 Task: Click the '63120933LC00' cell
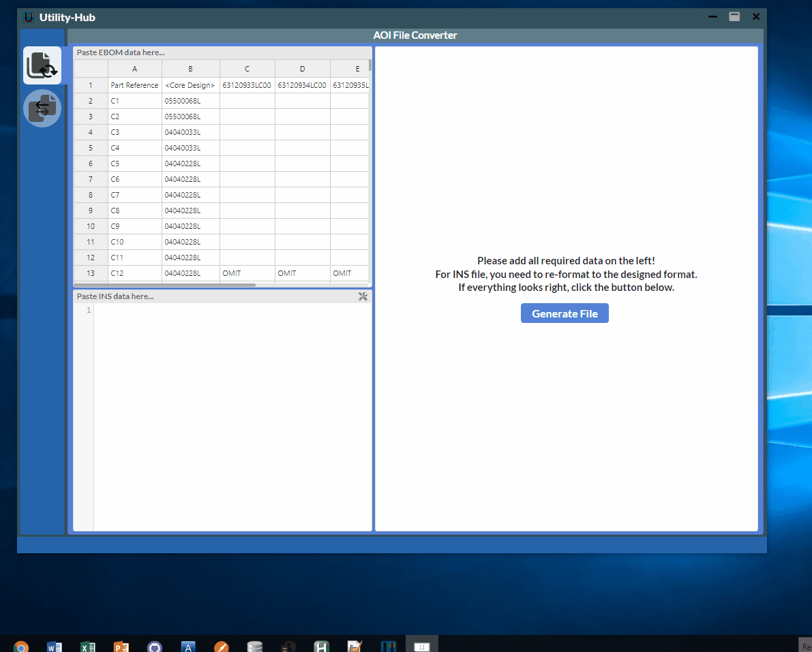coord(247,85)
